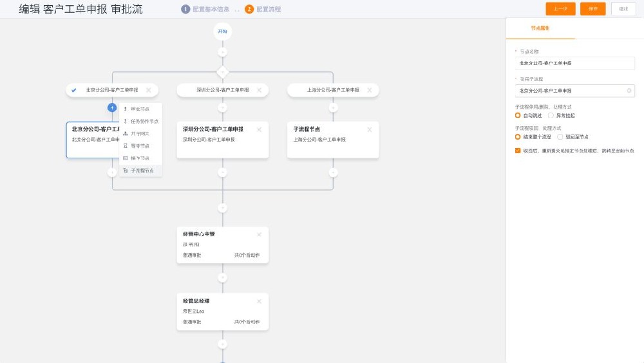Remove the 深圳分公司 branch pill with its X

(x=259, y=90)
